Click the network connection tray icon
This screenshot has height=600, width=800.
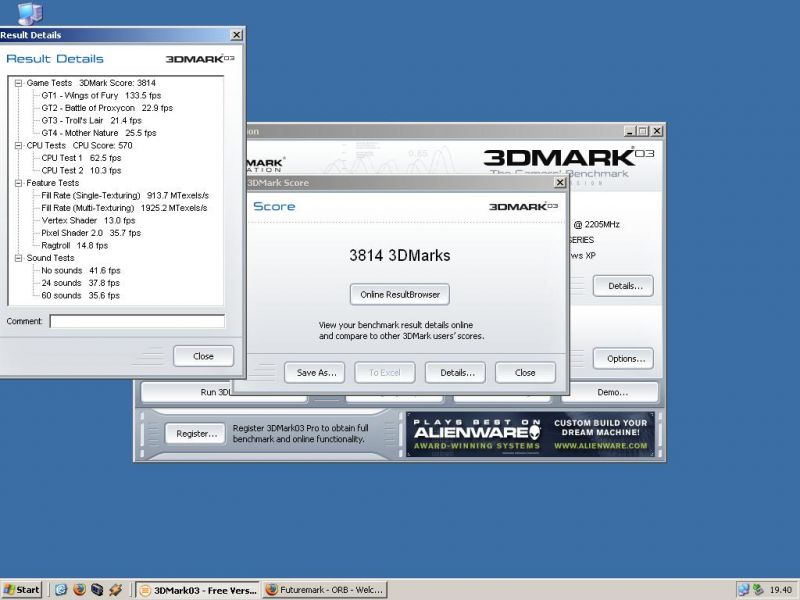click(x=743, y=590)
